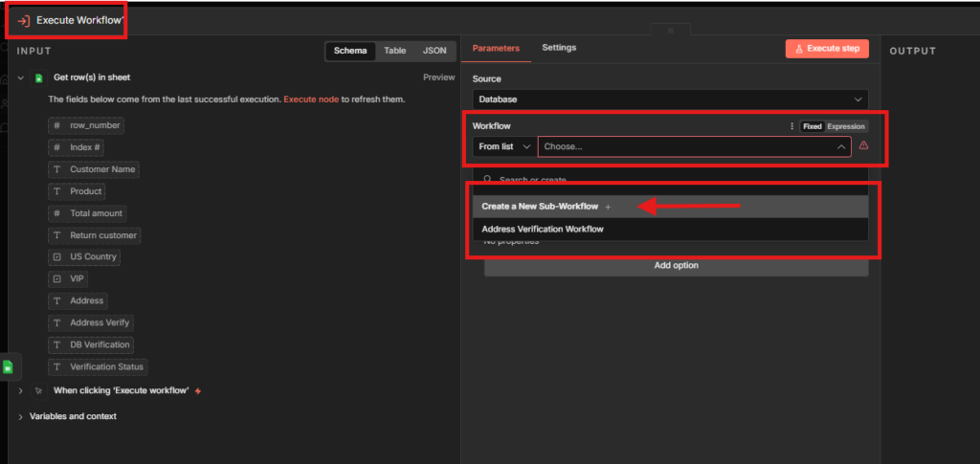Open the three-dot Workflow parameter options
Screen dimensions: 980x464
coord(792,126)
